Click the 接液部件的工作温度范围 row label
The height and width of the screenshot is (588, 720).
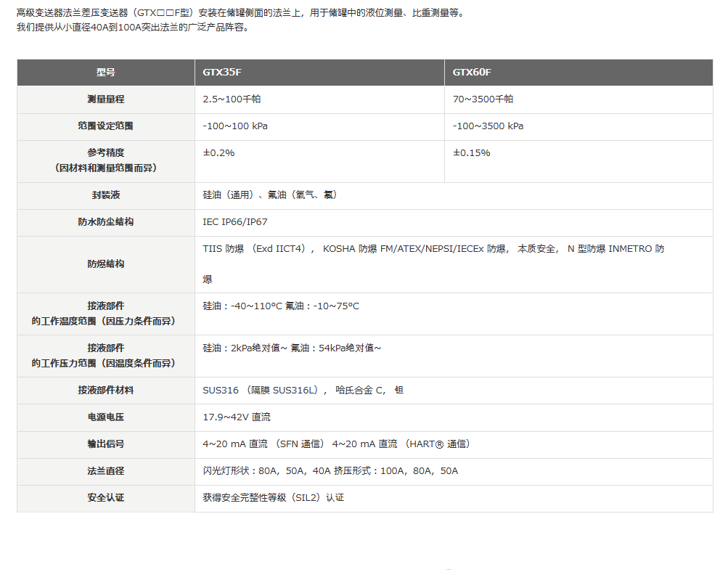[x=106, y=314]
